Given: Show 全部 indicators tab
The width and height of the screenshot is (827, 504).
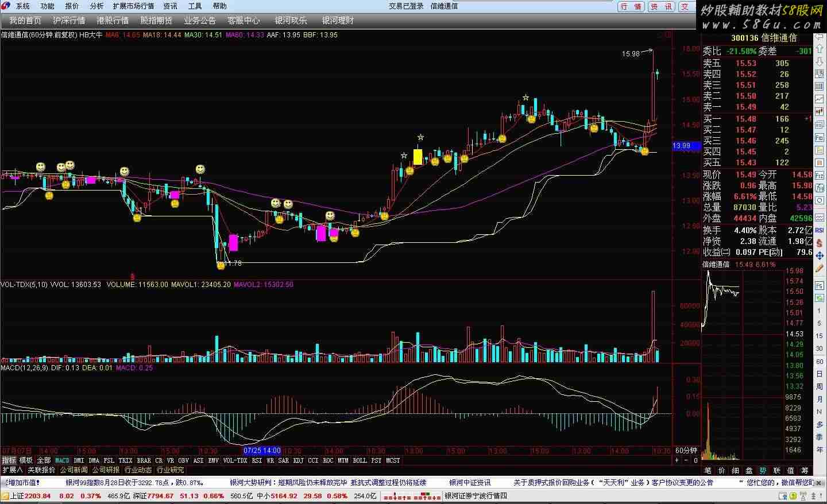Looking at the screenshot, I should pyautogui.click(x=44, y=460).
